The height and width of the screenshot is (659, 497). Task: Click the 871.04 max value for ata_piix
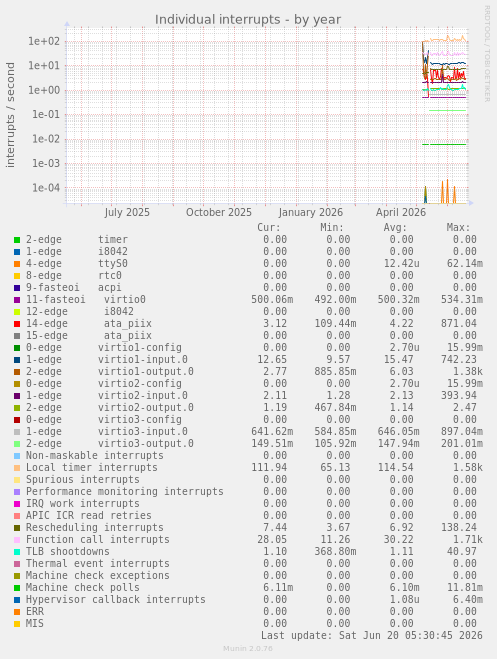pyautogui.click(x=458, y=324)
